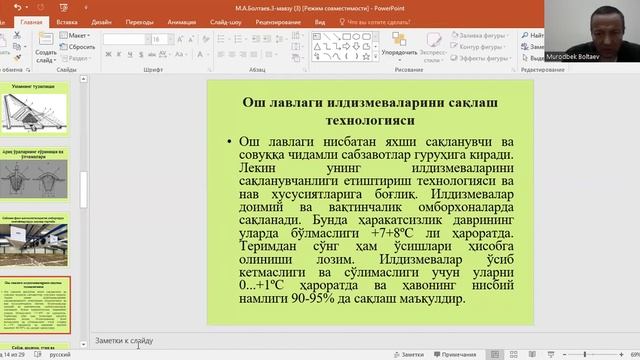Click the bulleted list icon
The image size is (640, 360).
click(222, 39)
